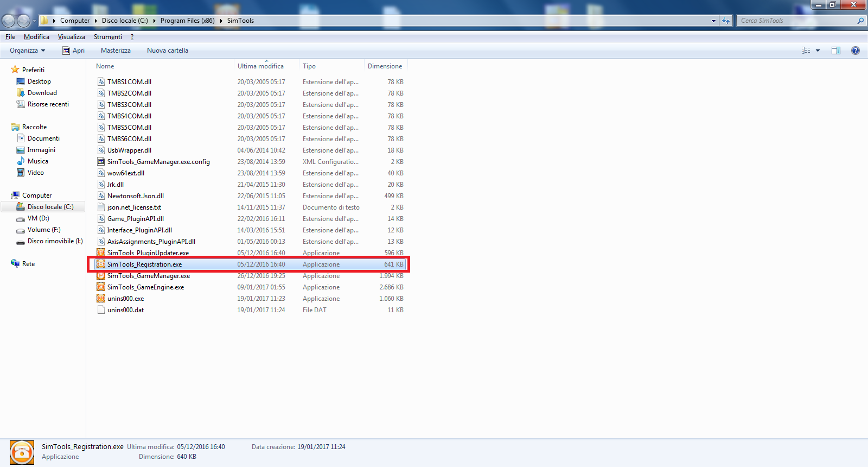This screenshot has height=467, width=868.
Task: Click the UsbWrapper.dll file icon
Action: coord(101,150)
